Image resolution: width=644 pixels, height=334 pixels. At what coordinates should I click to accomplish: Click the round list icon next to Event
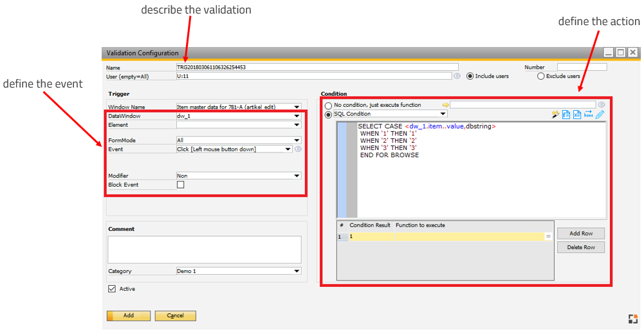click(x=299, y=149)
